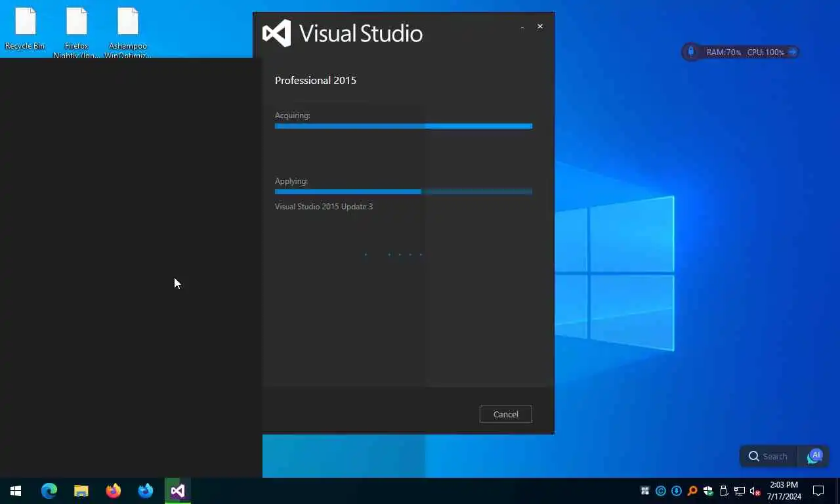This screenshot has width=840, height=504.
Task: Minimize the Visual Studio installer window
Action: [x=522, y=27]
